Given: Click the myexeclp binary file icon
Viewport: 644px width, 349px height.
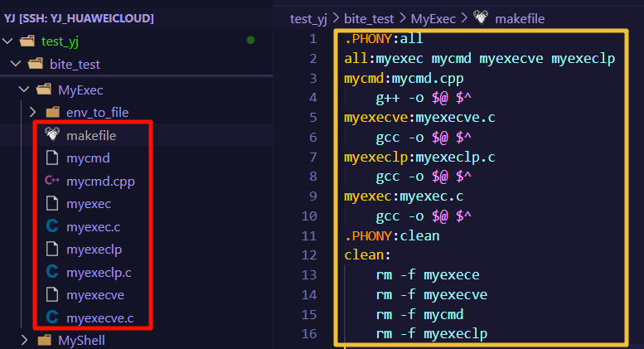Looking at the screenshot, I should click(52, 249).
